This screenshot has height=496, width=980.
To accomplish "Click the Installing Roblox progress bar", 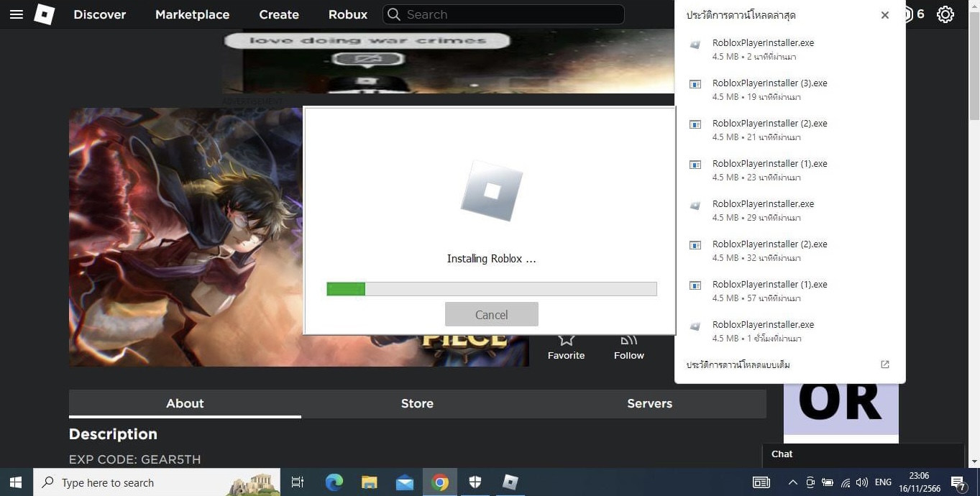I will pos(492,289).
